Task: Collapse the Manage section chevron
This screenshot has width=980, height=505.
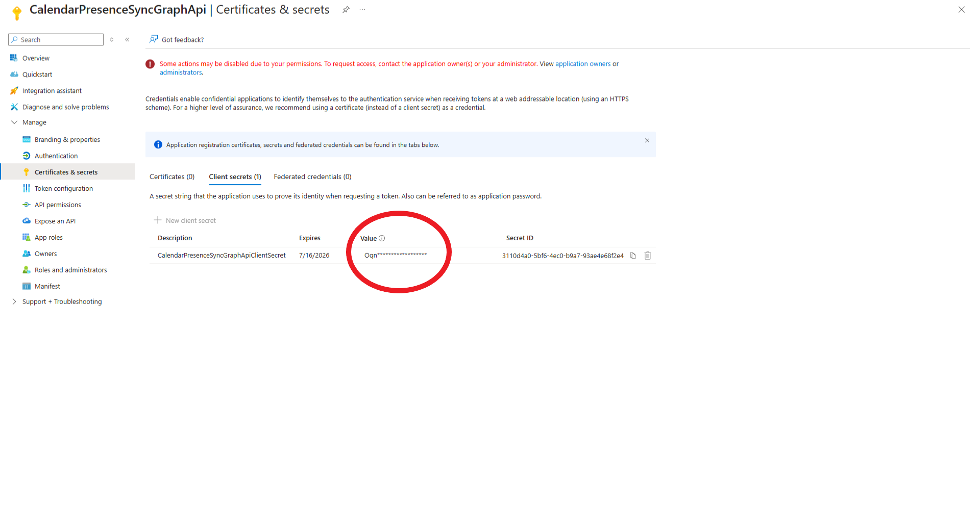Action: coord(14,122)
